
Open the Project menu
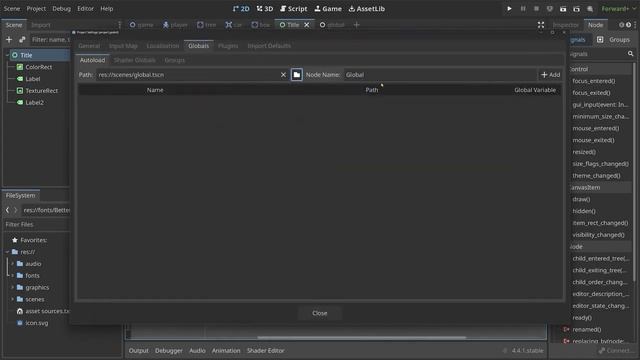pos(36,9)
